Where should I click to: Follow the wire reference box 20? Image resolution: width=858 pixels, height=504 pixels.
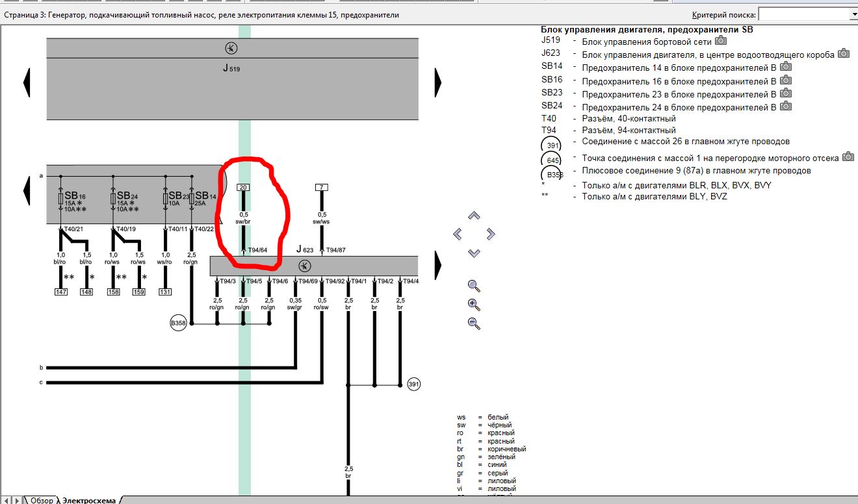(243, 188)
